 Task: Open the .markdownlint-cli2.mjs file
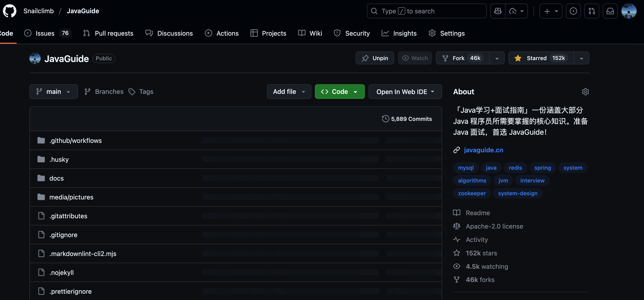click(83, 254)
